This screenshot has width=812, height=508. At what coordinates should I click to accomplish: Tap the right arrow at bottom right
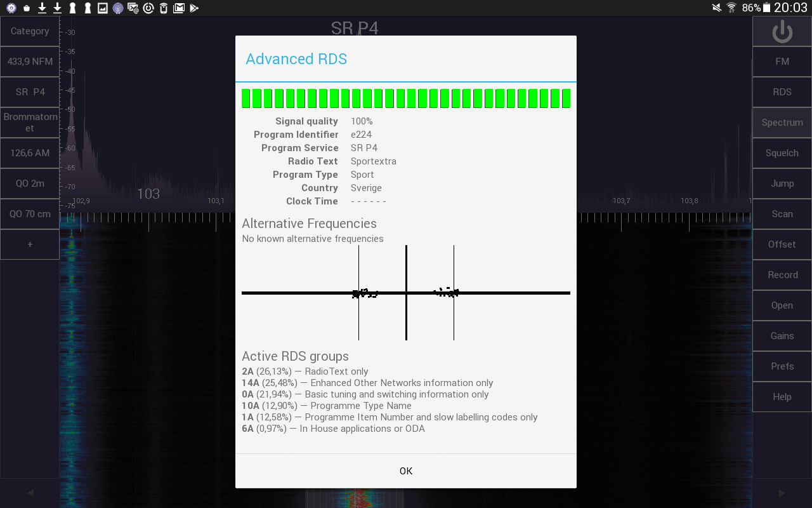pos(782,493)
